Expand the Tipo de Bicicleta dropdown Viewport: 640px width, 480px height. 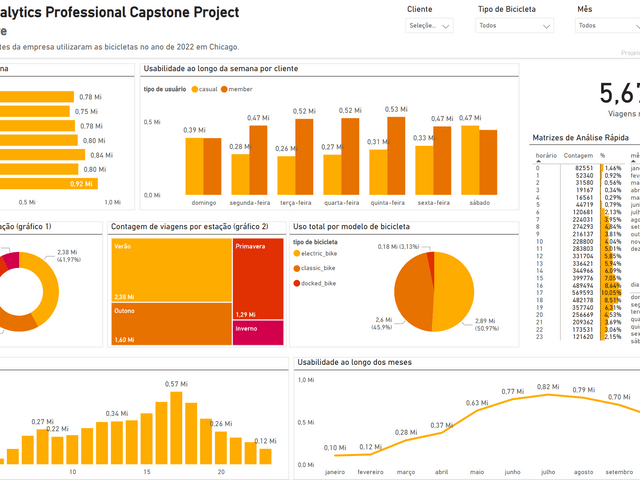click(514, 26)
